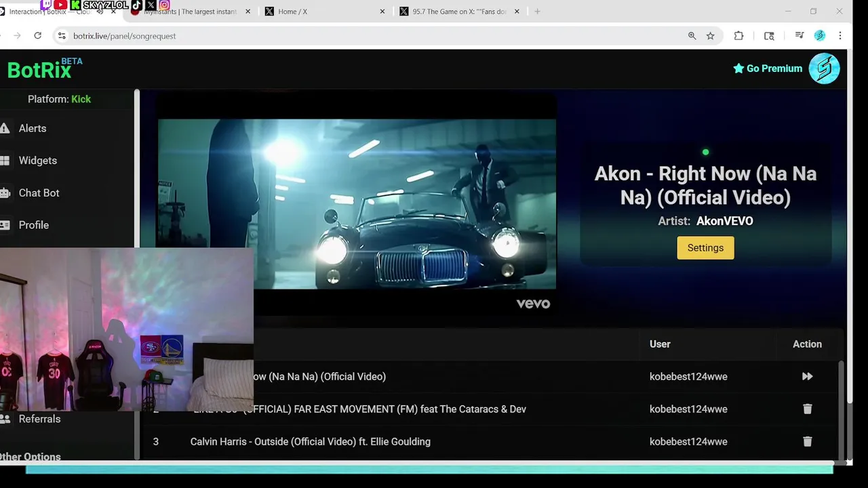Open the Alerts sidebar section
This screenshot has height=488, width=868.
tap(33, 128)
